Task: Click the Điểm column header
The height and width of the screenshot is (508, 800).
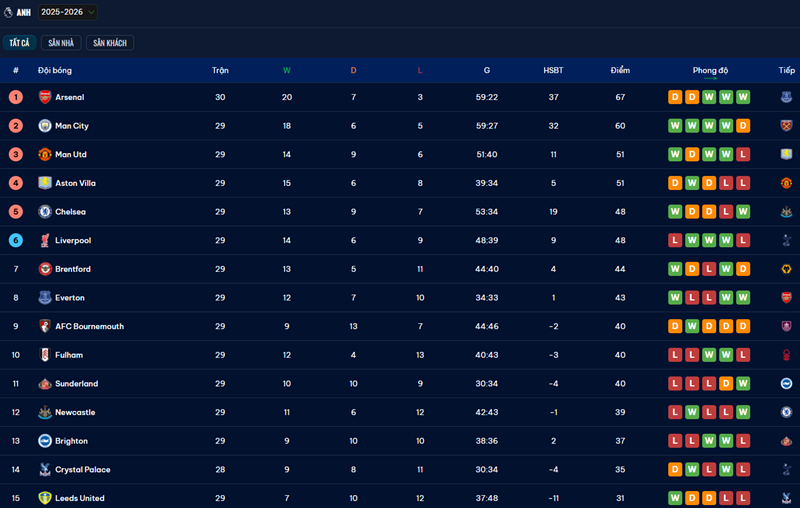Action: (620, 70)
